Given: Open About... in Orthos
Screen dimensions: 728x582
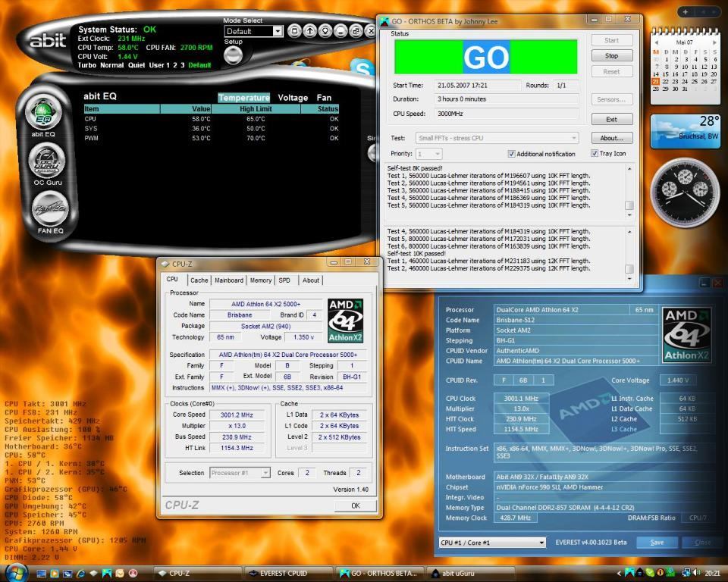Looking at the screenshot, I should 611,138.
